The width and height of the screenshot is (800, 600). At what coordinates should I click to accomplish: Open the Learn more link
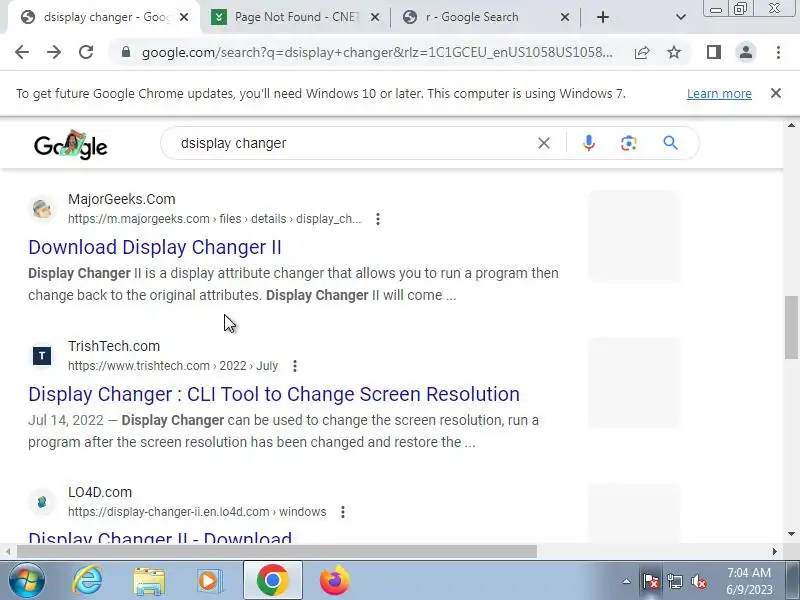tap(719, 94)
